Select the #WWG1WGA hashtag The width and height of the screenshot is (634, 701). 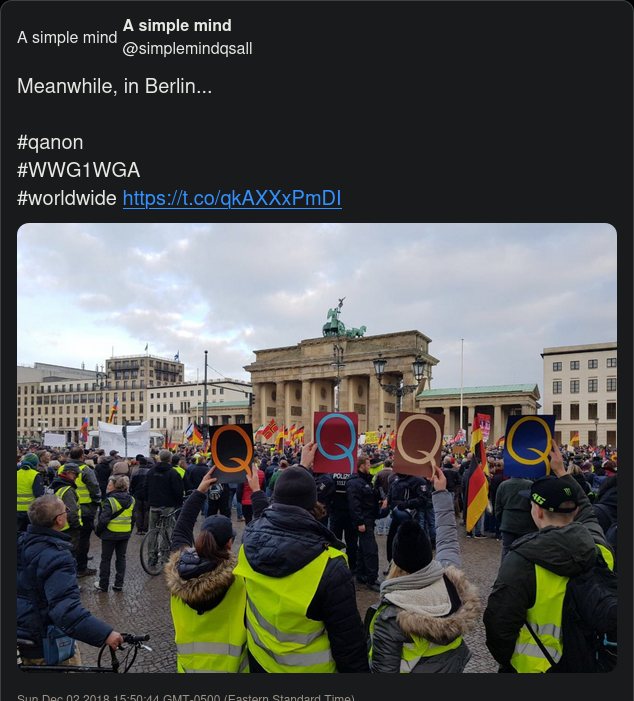[79, 170]
